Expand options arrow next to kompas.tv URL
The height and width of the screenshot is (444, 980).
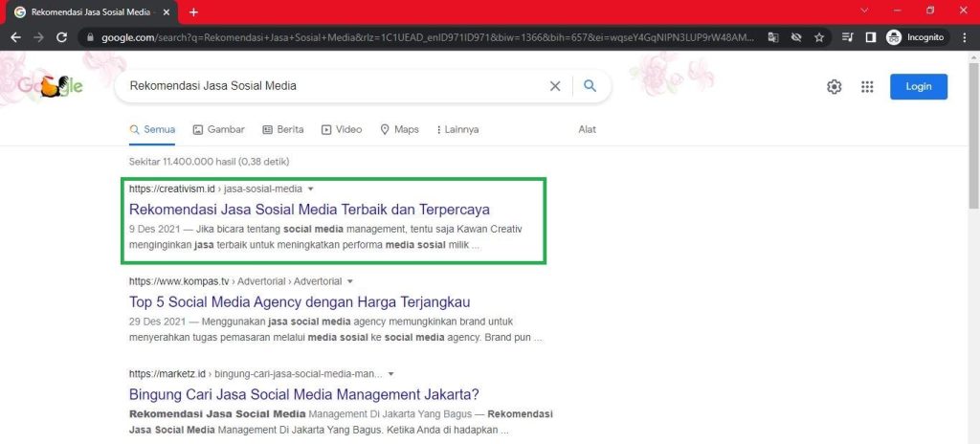350,281
